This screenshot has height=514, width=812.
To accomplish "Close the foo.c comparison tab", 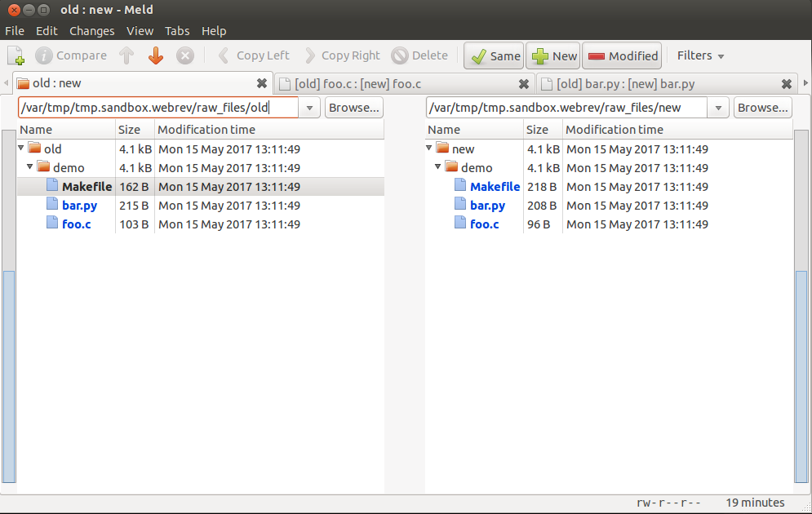I will coord(524,84).
